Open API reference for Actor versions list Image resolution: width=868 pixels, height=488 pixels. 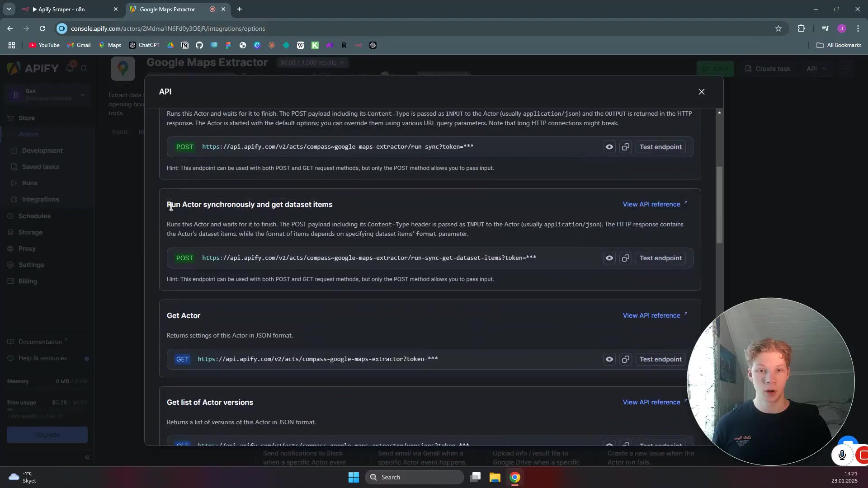point(655,402)
